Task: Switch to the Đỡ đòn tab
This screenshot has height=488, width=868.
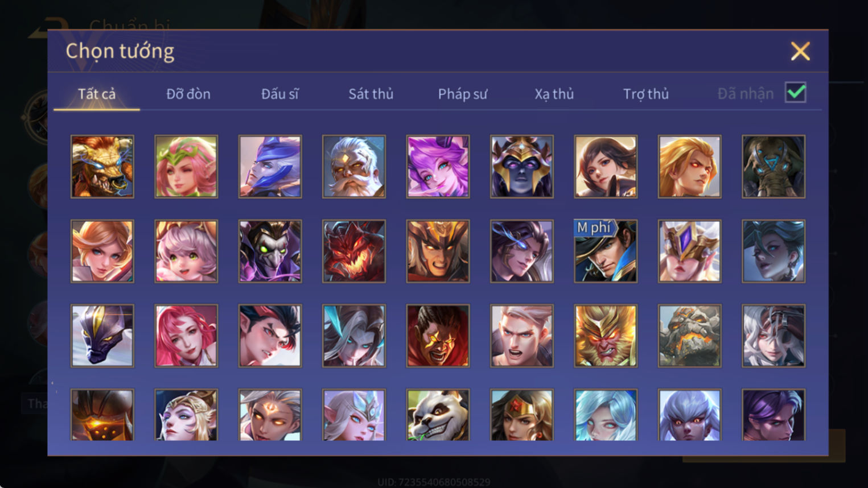Action: click(x=188, y=94)
